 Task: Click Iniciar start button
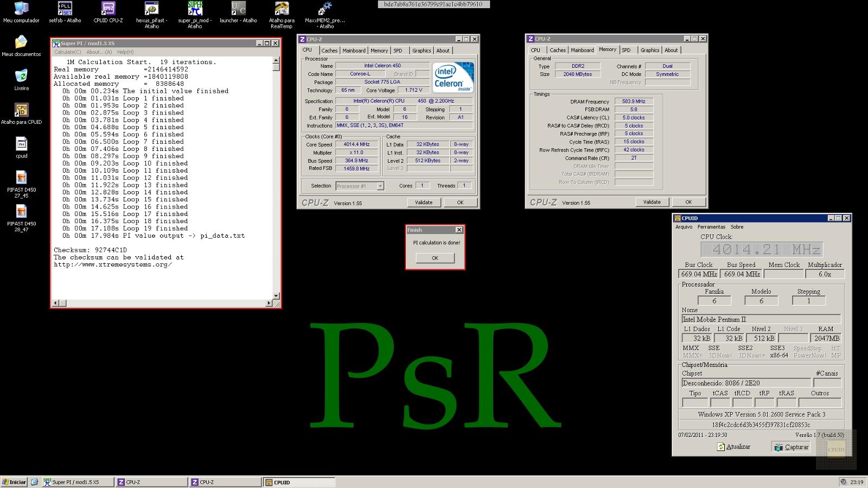pos(14,482)
